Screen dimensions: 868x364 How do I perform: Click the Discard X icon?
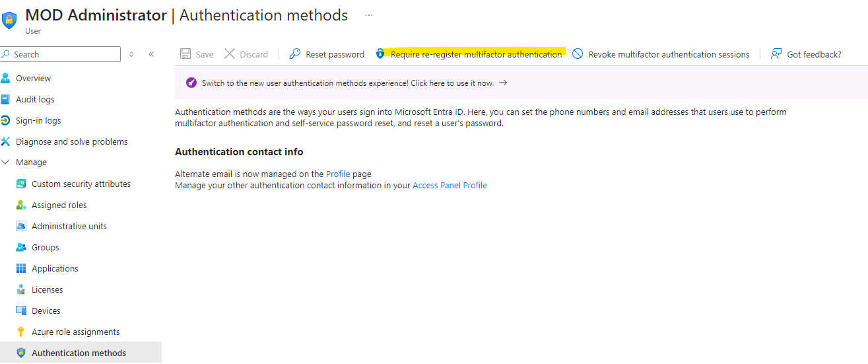tap(230, 54)
